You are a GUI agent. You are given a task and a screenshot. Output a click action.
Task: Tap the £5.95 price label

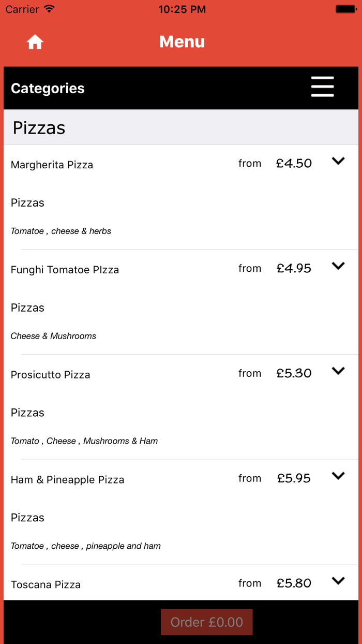(294, 478)
